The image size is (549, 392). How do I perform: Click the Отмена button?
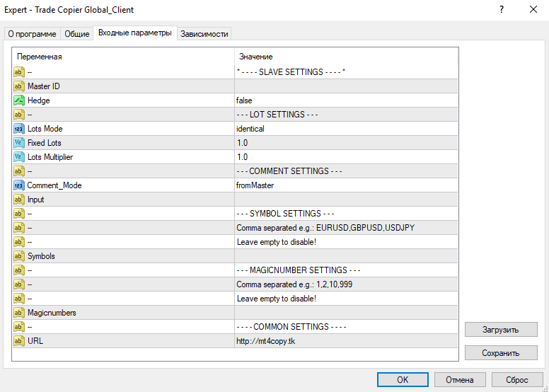pos(460,380)
